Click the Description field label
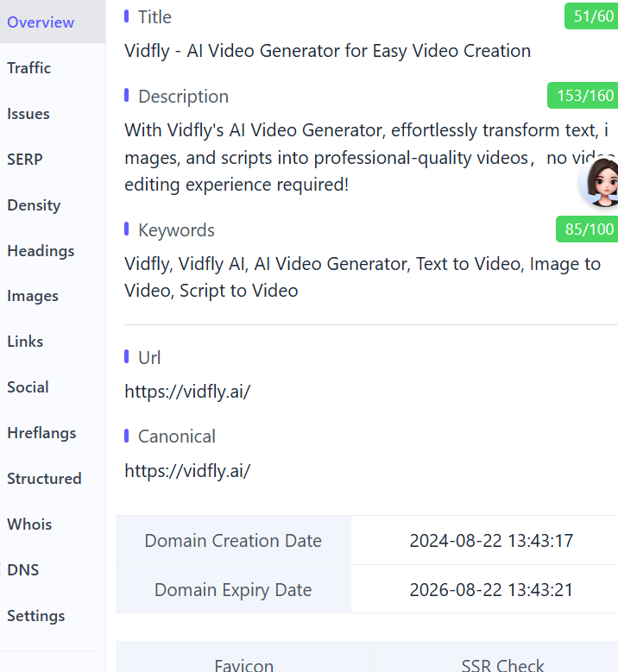This screenshot has width=618, height=672. coord(183,97)
